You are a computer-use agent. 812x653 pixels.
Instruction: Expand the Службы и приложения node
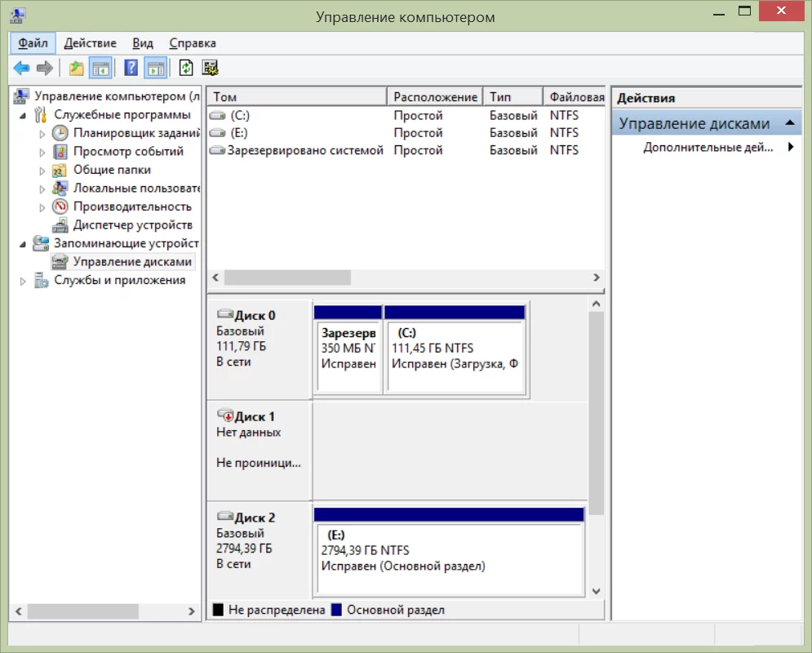pyautogui.click(x=23, y=281)
